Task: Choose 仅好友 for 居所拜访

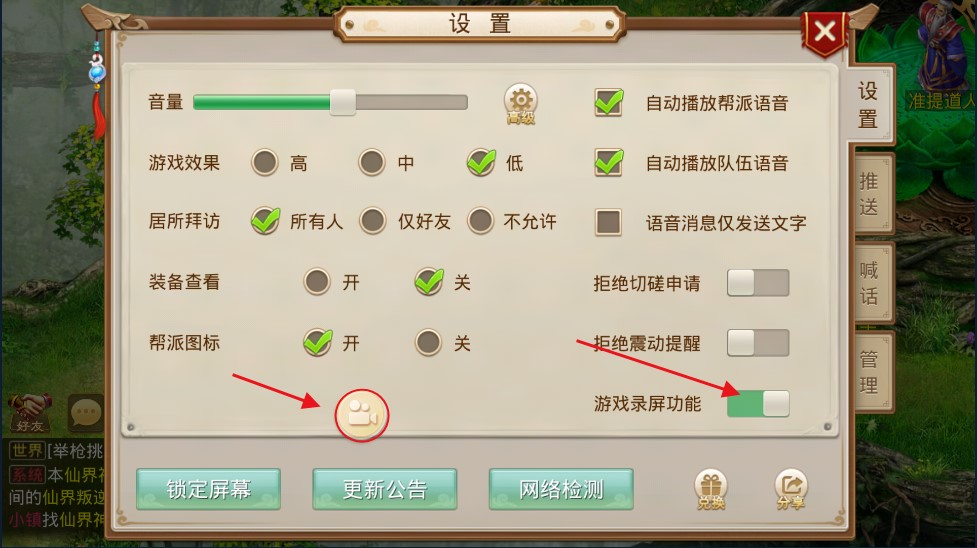Action: (373, 221)
